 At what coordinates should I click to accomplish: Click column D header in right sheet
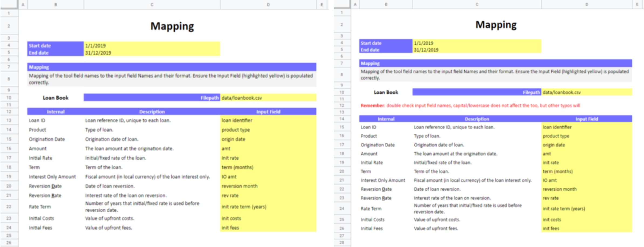coord(587,4)
